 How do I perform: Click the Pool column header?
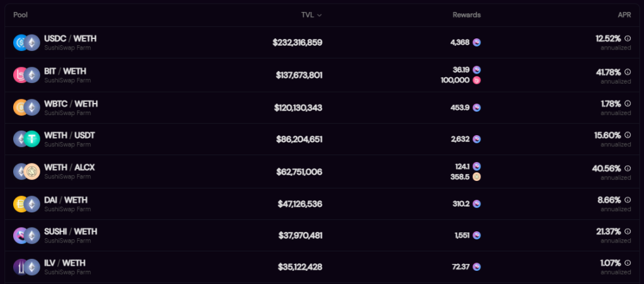point(21,15)
